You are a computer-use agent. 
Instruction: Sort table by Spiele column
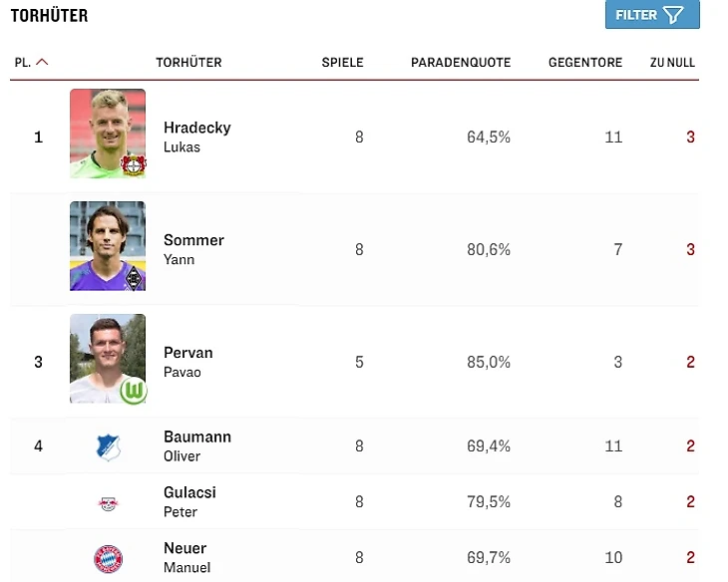tap(342, 62)
